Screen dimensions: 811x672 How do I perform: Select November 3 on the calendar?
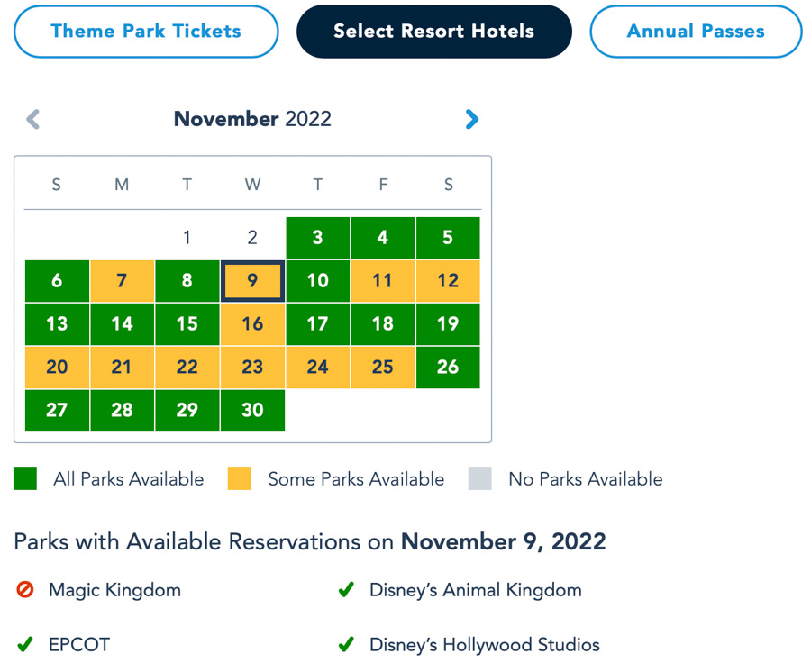pos(317,238)
